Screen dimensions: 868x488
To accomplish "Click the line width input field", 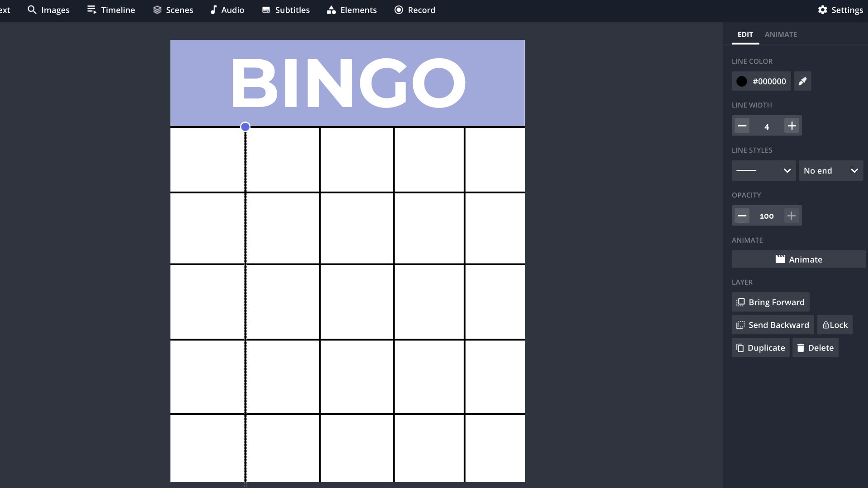I will tap(767, 125).
